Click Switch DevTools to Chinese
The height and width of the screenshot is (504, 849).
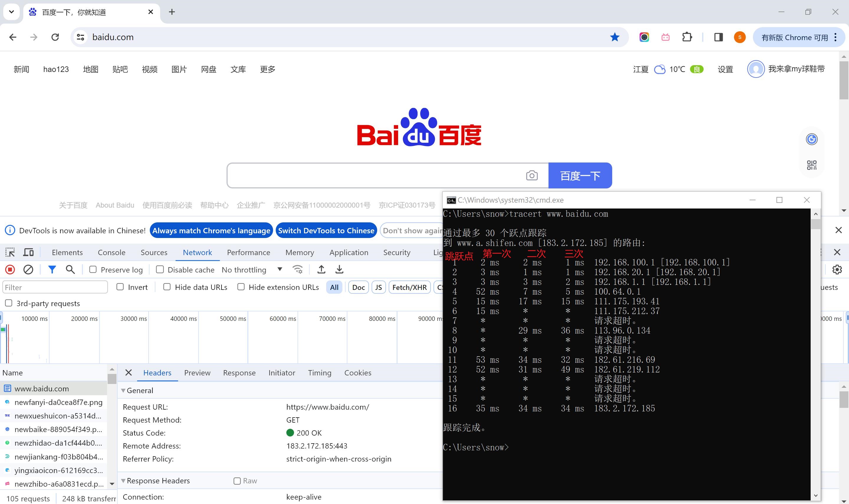click(x=326, y=231)
